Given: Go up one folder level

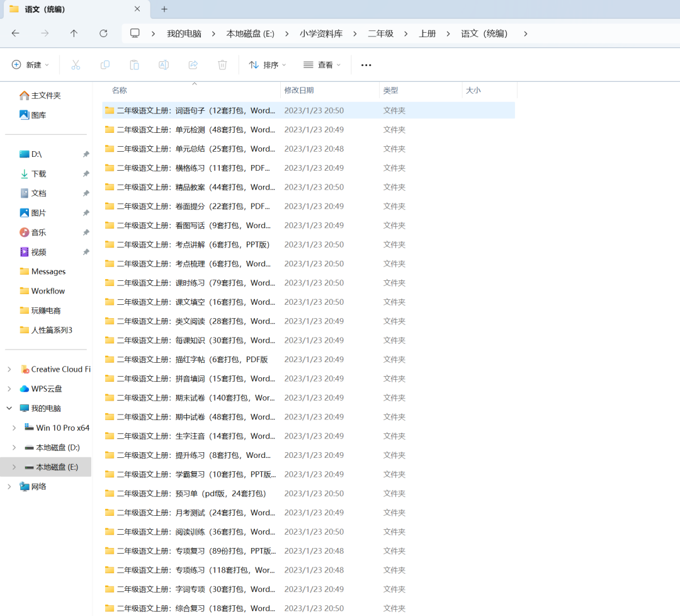Looking at the screenshot, I should tap(74, 33).
